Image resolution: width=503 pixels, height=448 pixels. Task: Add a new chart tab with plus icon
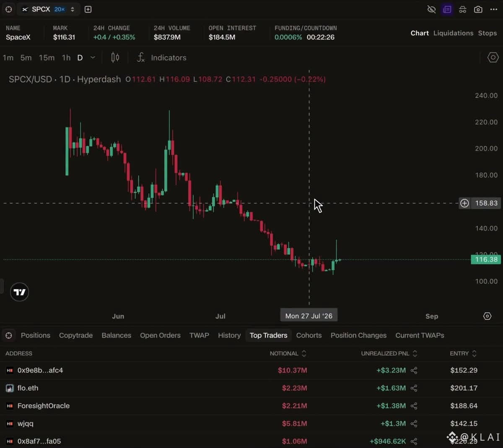88,9
